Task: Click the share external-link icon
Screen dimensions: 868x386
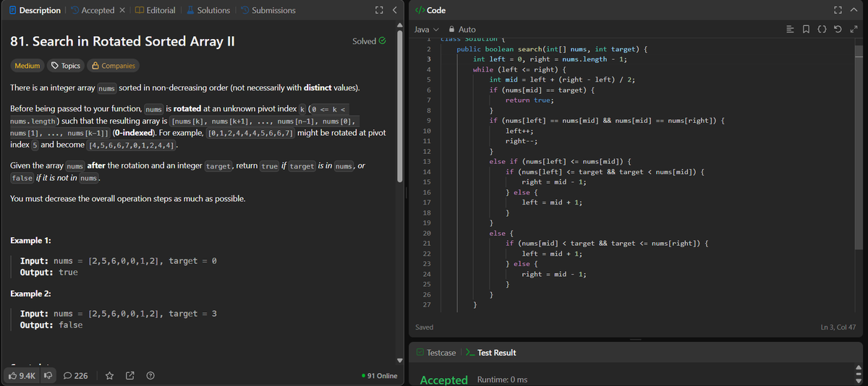Action: coord(131,376)
